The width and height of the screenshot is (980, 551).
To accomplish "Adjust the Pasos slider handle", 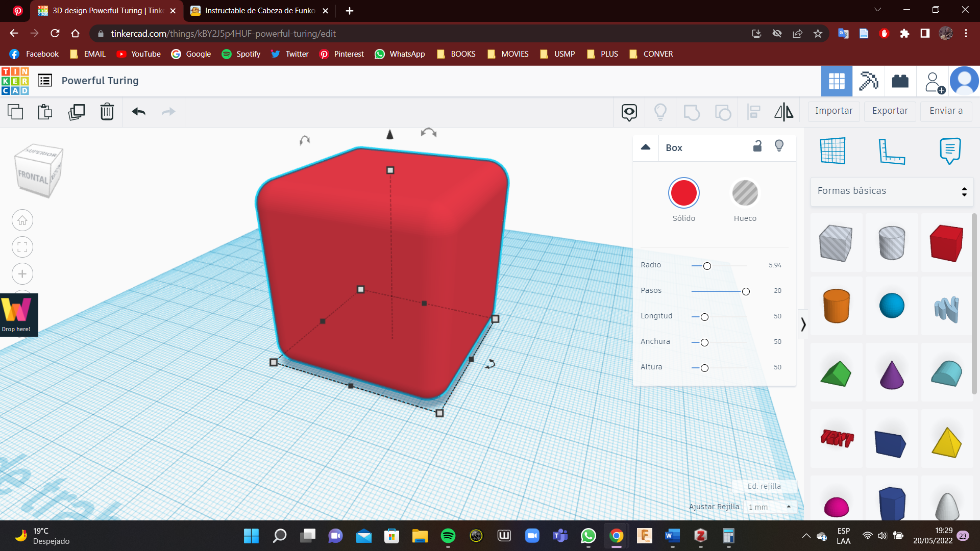I will [x=746, y=292].
